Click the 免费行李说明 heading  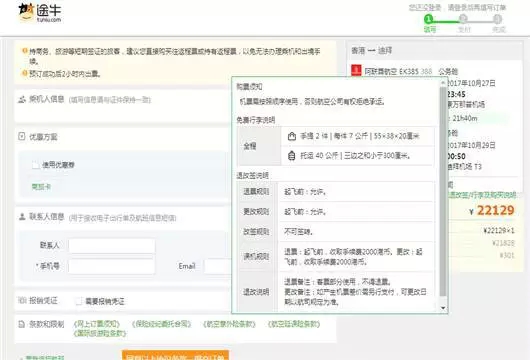pyautogui.click(x=256, y=120)
